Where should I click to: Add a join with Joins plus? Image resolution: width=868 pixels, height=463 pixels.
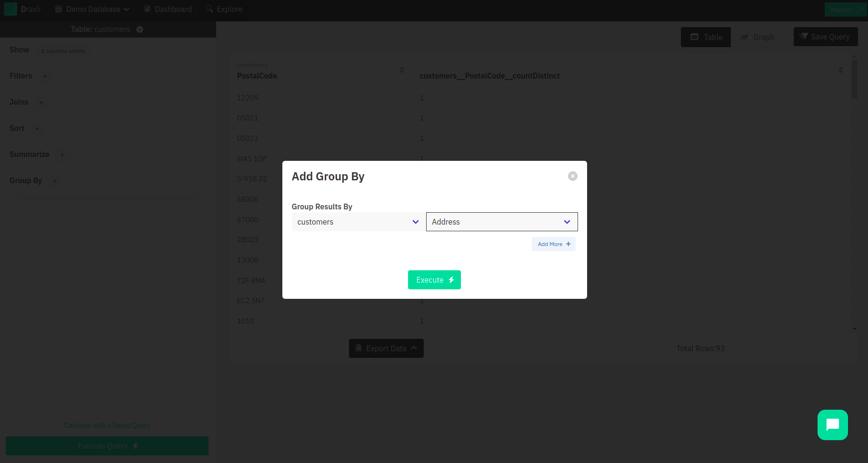pos(41,102)
